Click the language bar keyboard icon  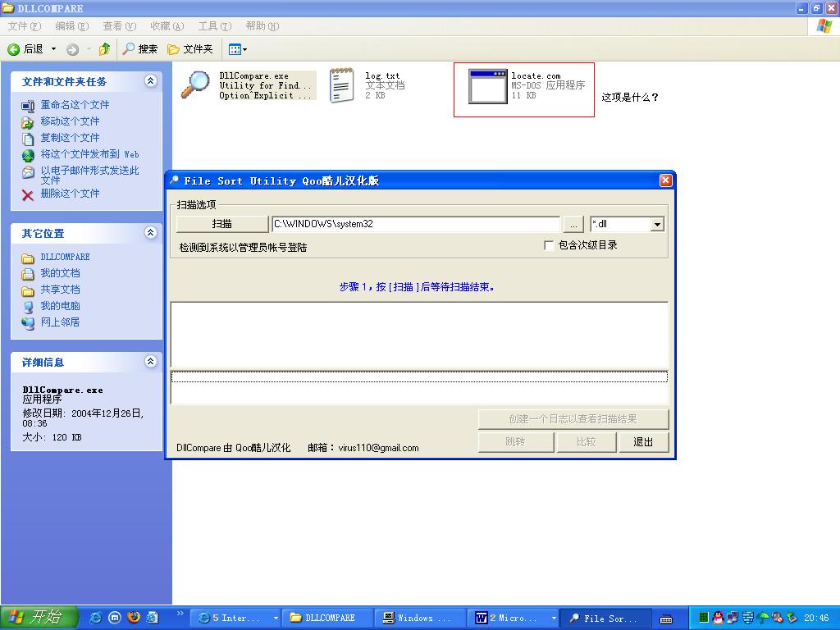pyautogui.click(x=666, y=619)
